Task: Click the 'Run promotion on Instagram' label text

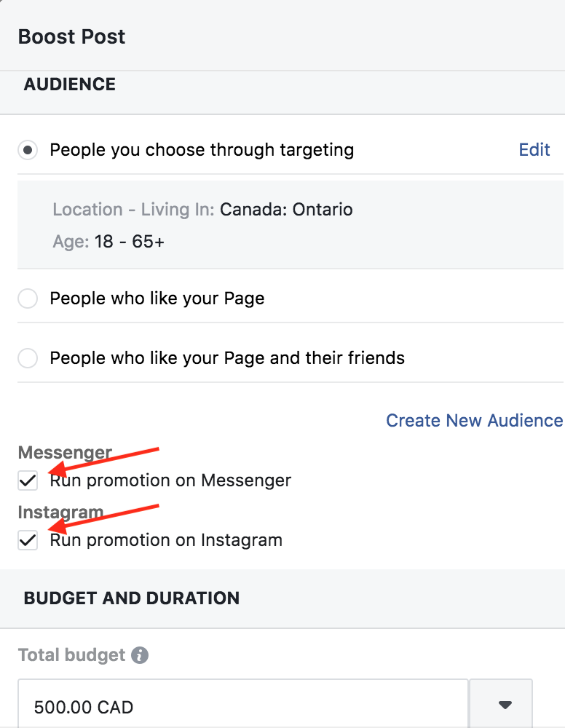Action: point(166,540)
